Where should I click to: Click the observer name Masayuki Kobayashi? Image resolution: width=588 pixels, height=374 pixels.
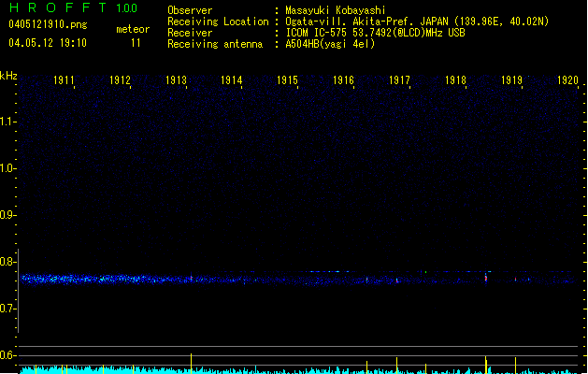pos(336,10)
